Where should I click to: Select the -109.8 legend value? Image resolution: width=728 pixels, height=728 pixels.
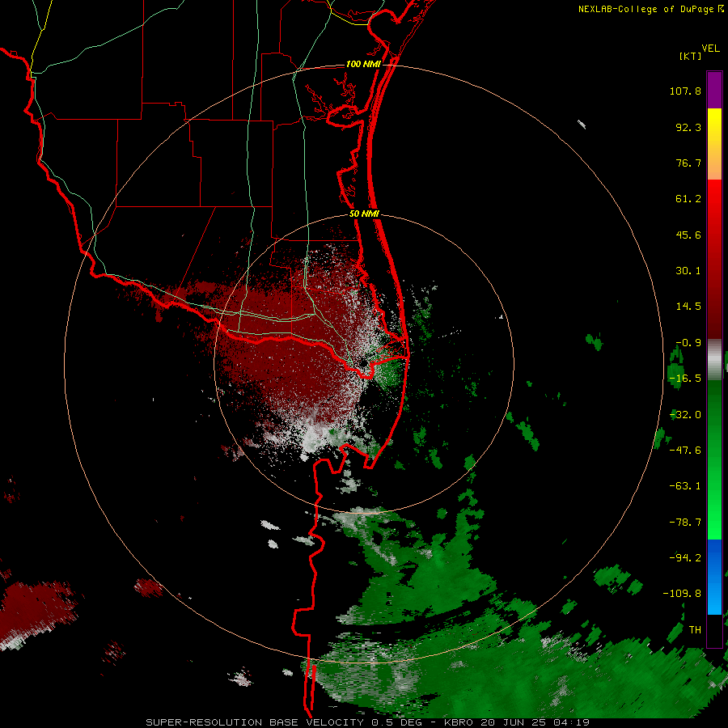(682, 594)
